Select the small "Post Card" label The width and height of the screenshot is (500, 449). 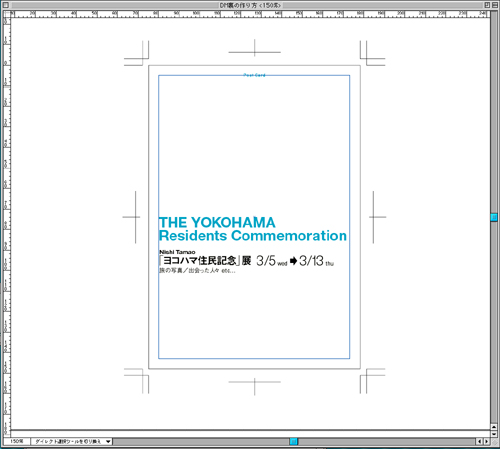click(x=254, y=75)
